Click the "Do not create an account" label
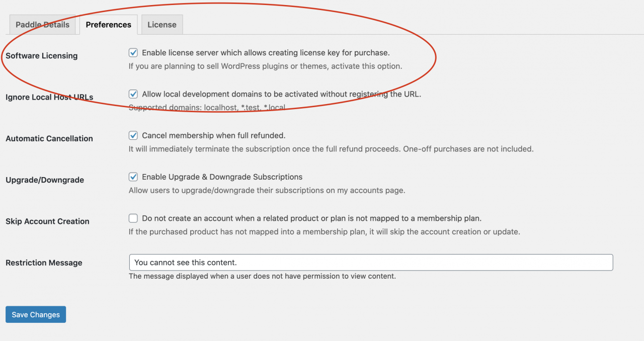Image resolution: width=644 pixels, height=341 pixels. [311, 218]
